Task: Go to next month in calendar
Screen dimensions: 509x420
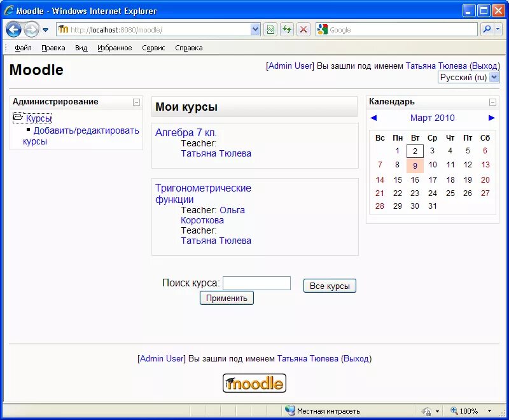Action: click(491, 118)
